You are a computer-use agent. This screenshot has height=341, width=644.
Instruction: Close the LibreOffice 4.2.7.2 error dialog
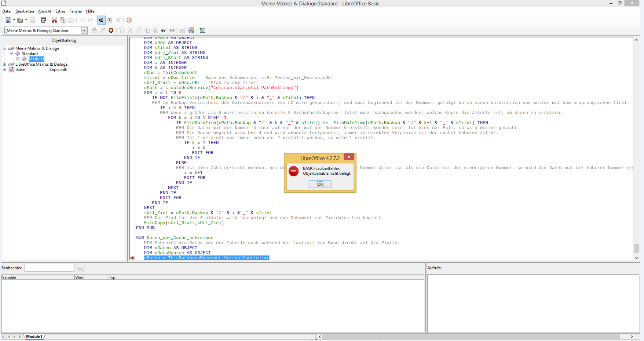point(349,157)
